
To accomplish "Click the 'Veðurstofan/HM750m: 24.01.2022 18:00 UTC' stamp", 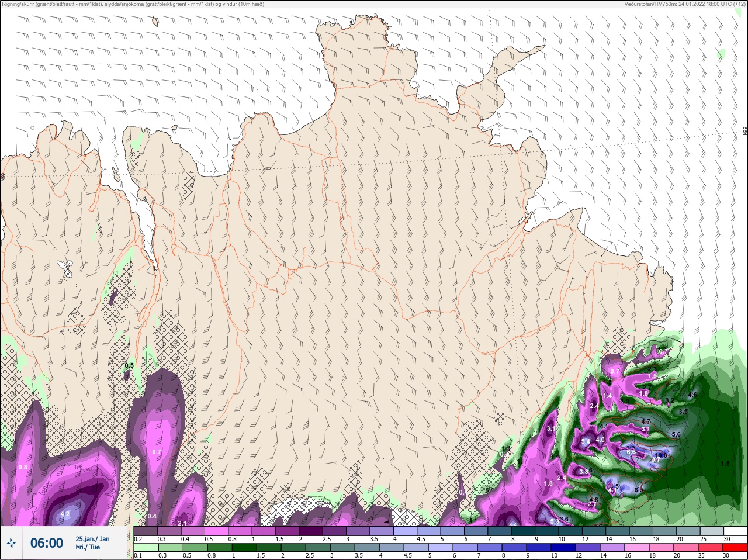I will (x=685, y=4).
